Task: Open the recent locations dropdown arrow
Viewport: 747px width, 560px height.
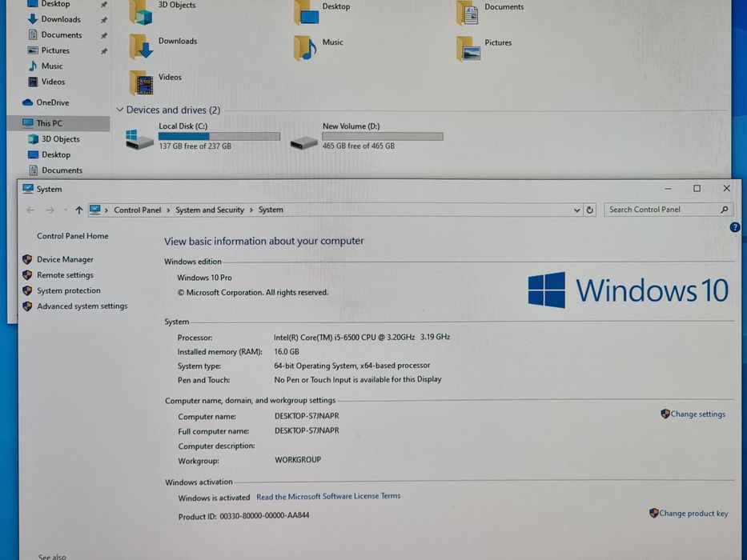Action: coord(66,210)
